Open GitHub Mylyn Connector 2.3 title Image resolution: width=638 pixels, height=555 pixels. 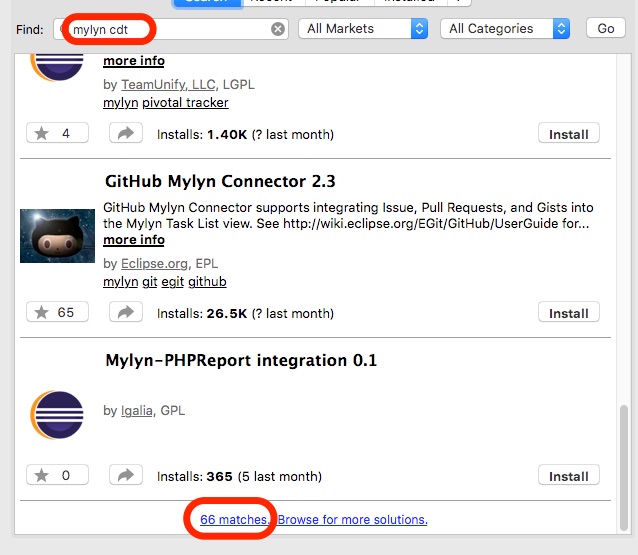pyautogui.click(x=220, y=181)
